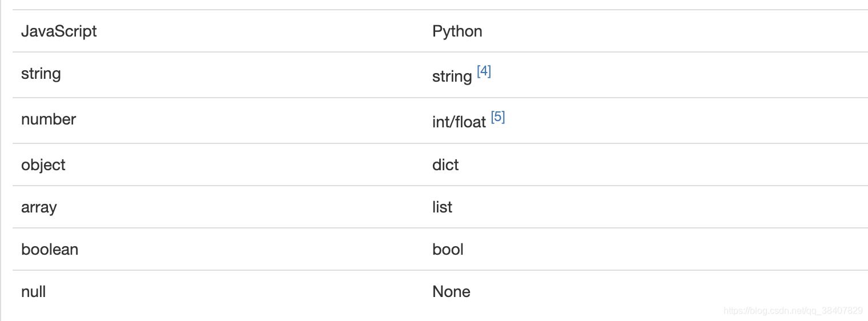Screen dimensions: 868x321
Task: Click the word 'float' in Python column
Action: point(471,122)
